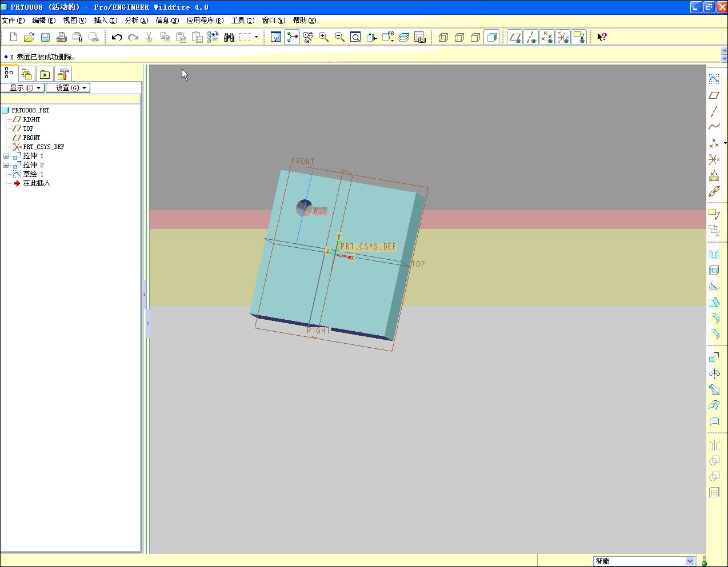This screenshot has height=567, width=728.
Task: Save the model with the floppy disk icon
Action: tap(46, 37)
